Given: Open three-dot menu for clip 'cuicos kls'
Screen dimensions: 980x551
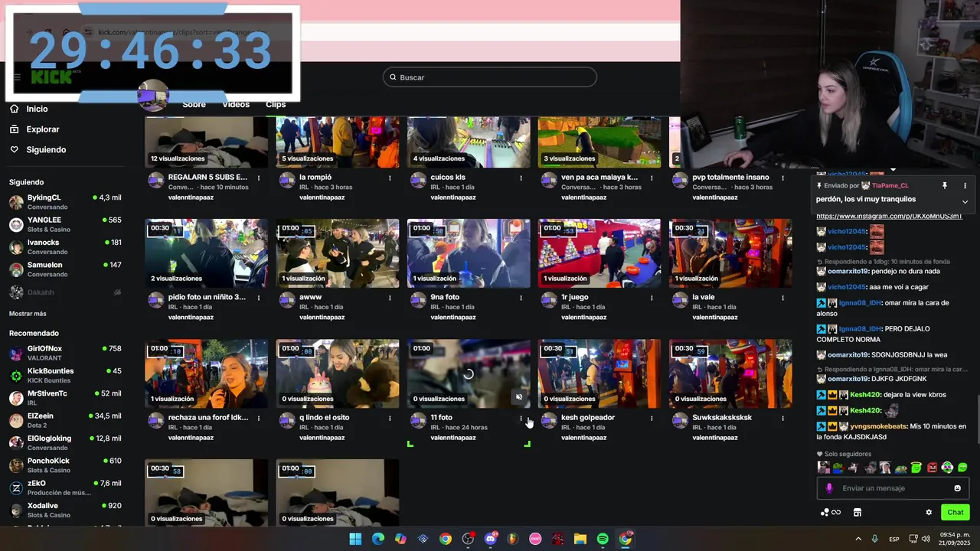Looking at the screenshot, I should click(521, 178).
